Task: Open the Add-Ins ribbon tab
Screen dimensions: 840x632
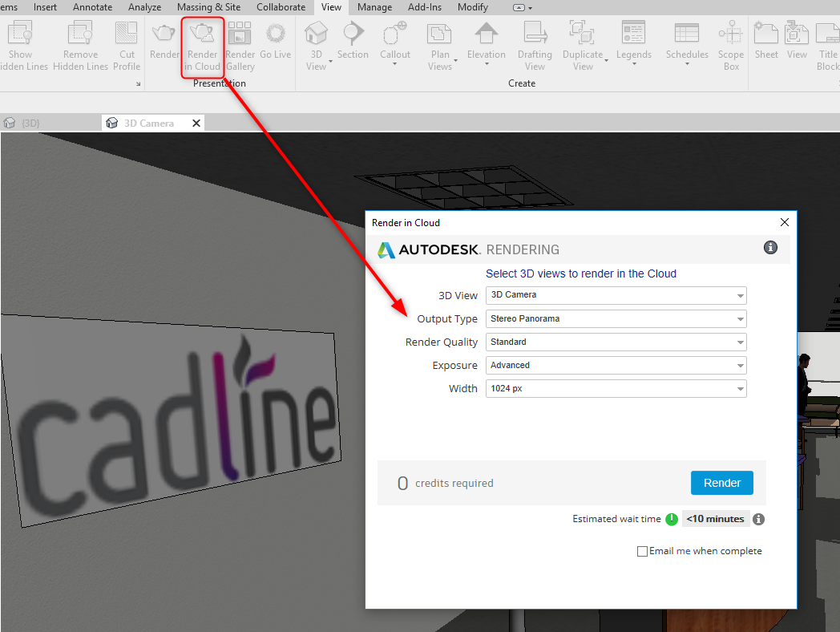Action: tap(425, 7)
